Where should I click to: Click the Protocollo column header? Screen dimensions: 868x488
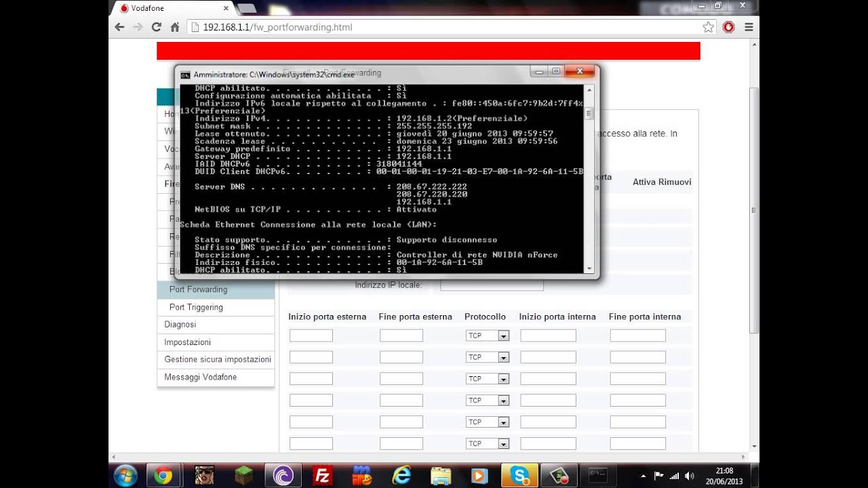pyautogui.click(x=485, y=317)
